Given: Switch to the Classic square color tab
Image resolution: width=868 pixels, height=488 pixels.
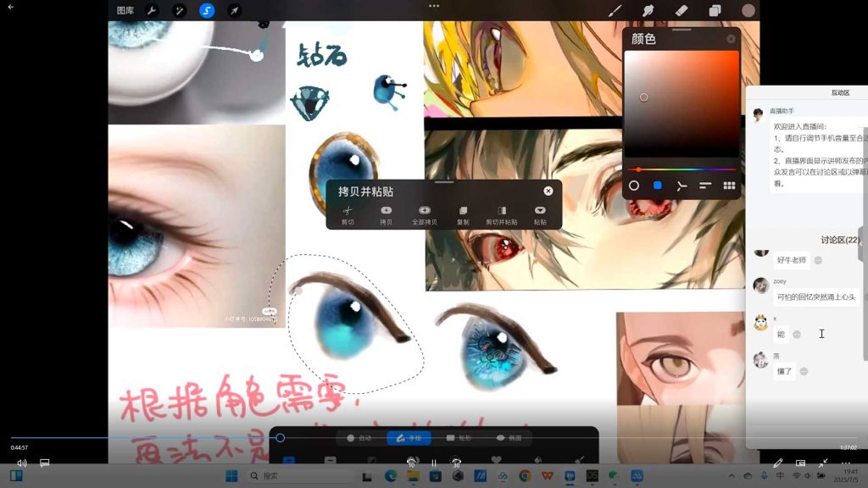Looking at the screenshot, I should (x=658, y=186).
